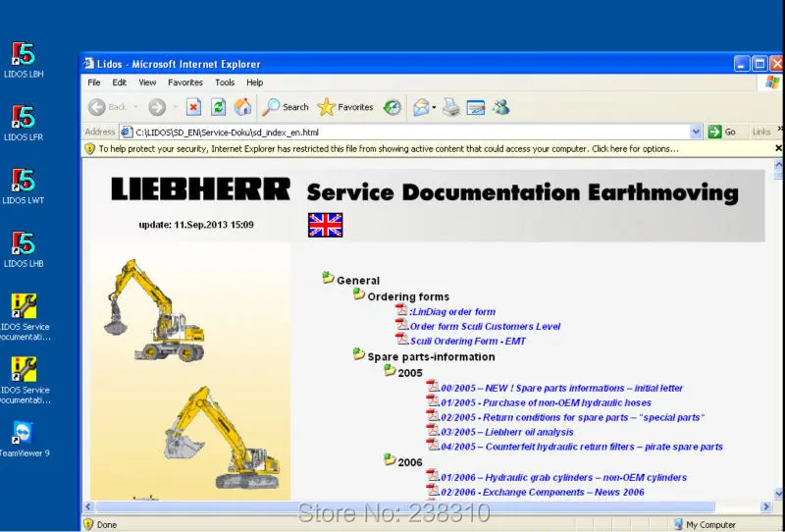
Task: Open the Search toolbar button
Action: pos(286,107)
